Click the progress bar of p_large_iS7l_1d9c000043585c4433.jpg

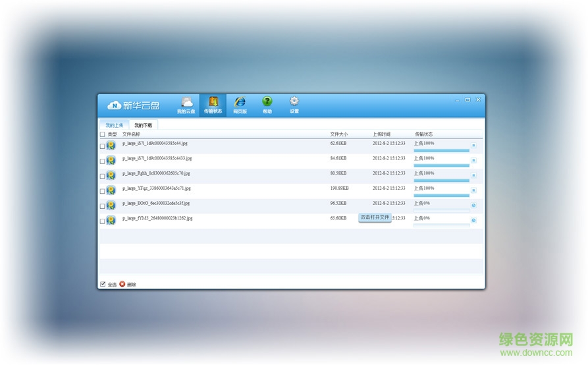(441, 165)
